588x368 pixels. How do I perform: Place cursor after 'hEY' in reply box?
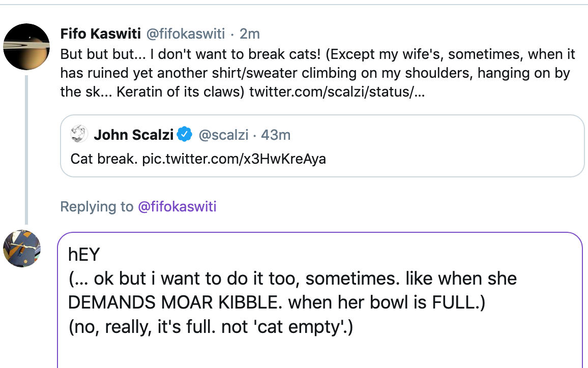click(x=101, y=255)
